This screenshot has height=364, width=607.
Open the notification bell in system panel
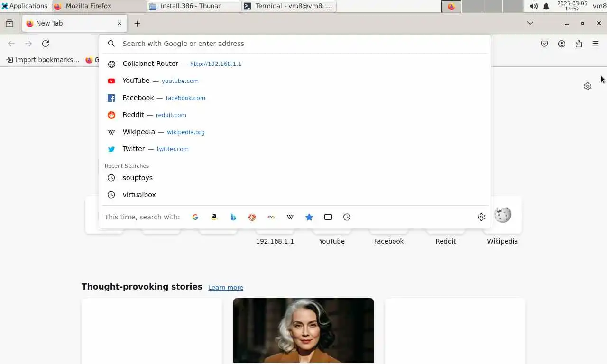(546, 6)
